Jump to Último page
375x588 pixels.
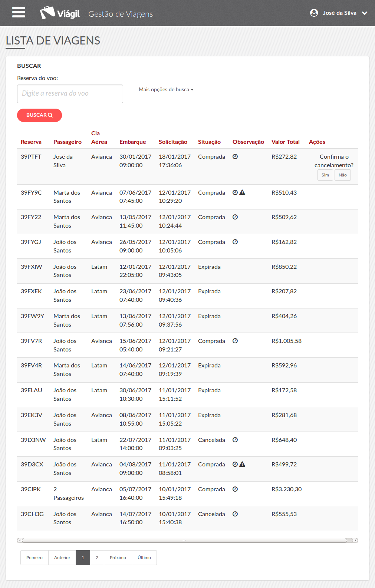click(144, 558)
